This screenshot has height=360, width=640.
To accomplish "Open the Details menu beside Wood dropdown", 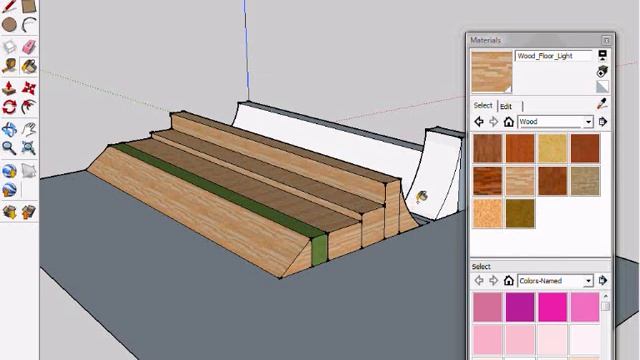I will pyautogui.click(x=602, y=122).
